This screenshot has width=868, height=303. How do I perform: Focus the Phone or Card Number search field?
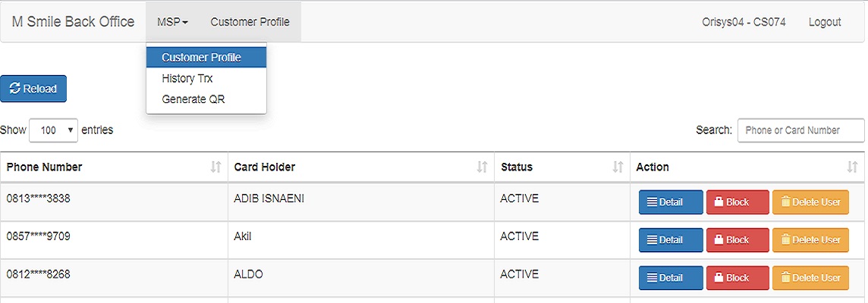pyautogui.click(x=801, y=130)
